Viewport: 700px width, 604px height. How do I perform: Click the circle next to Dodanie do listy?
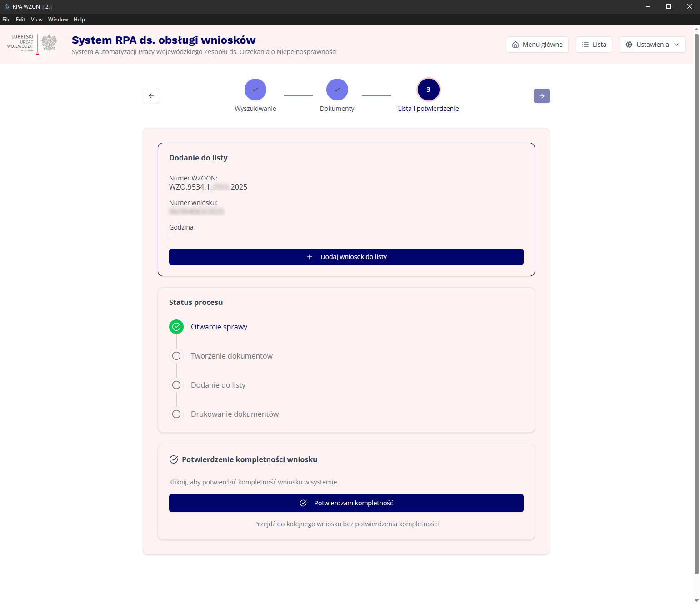point(176,385)
